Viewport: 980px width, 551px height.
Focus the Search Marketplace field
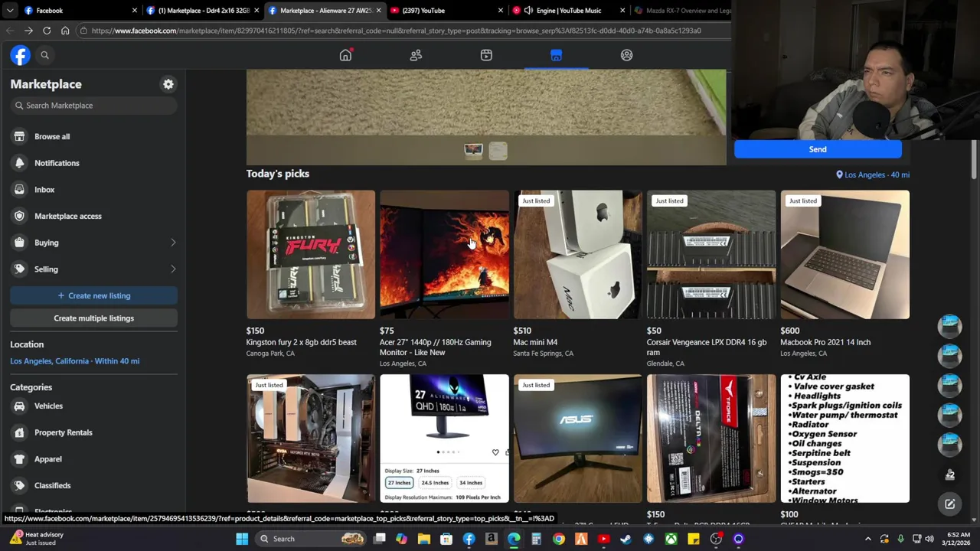[93, 106]
